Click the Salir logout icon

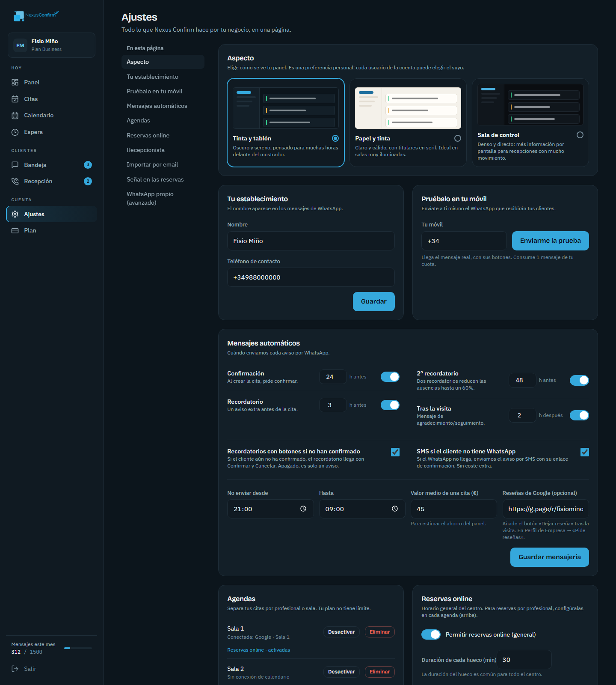click(15, 669)
